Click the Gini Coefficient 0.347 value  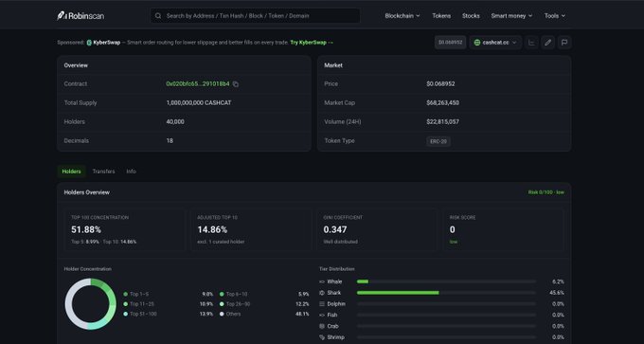(334, 229)
